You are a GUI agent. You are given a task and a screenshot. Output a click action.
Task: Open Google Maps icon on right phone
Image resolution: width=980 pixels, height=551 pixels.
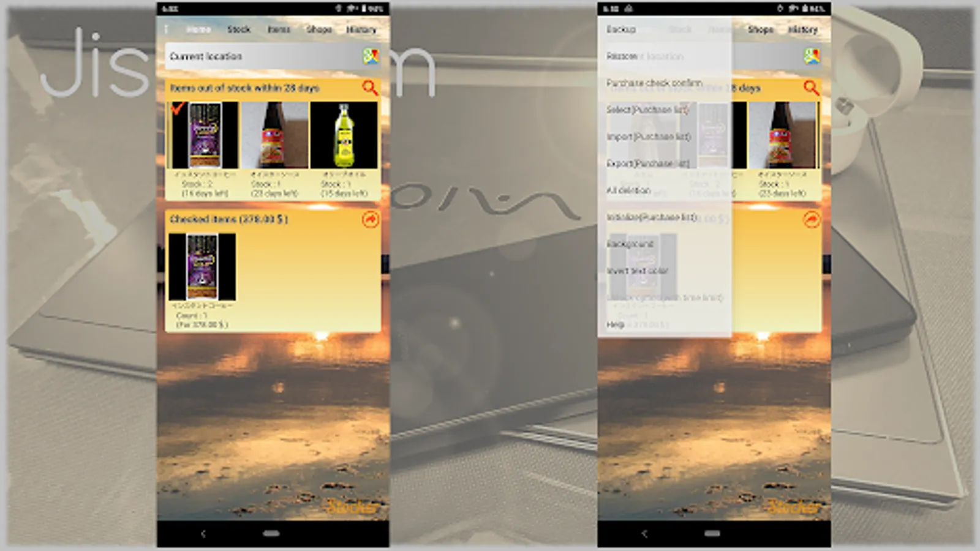click(x=812, y=56)
